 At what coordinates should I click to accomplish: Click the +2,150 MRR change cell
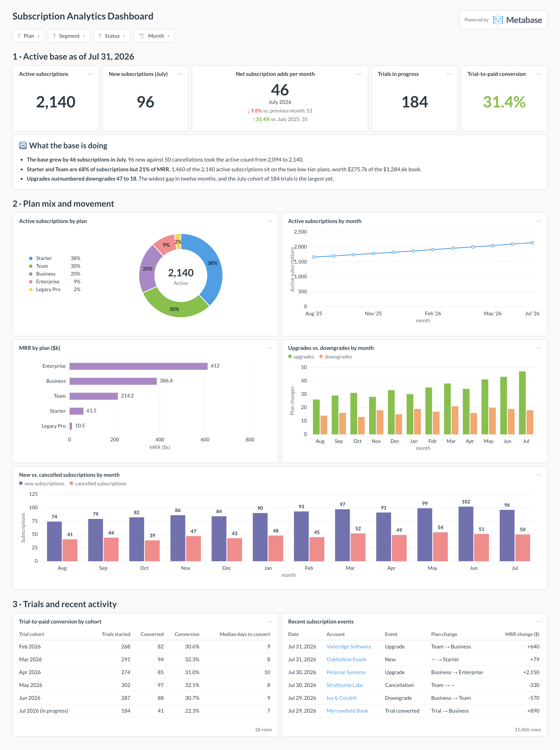click(531, 672)
